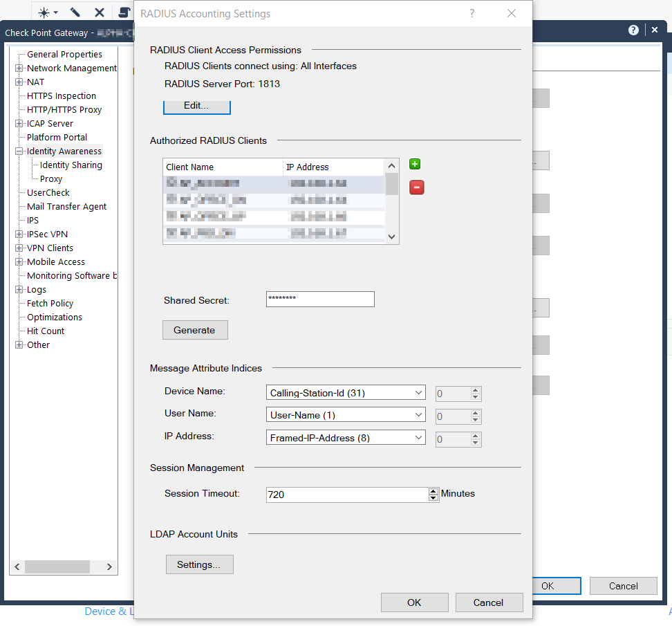The width and height of the screenshot is (672, 626).
Task: Increase Session Timeout with up arrow
Action: [x=433, y=491]
